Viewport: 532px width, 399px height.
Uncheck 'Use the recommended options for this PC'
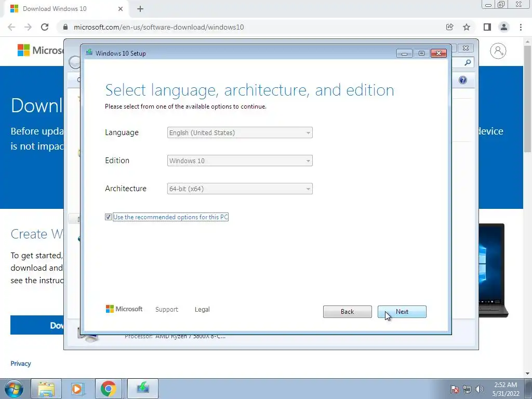tap(108, 217)
